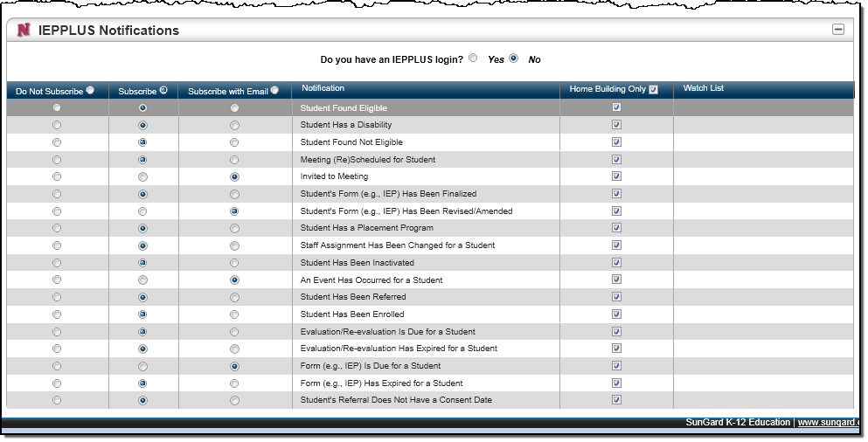The image size is (868, 442).
Task: Select Subscribe with Email header radio
Action: pos(274,90)
